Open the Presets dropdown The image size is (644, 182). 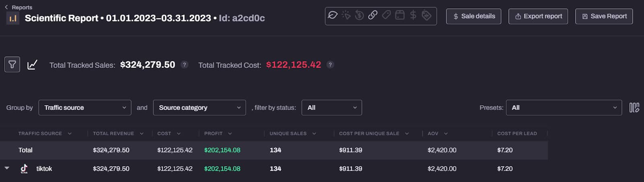tap(564, 108)
